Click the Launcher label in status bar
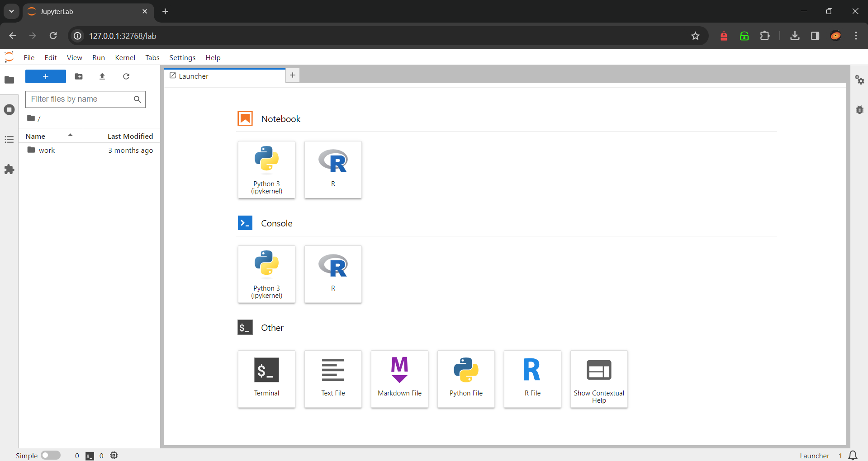 (x=814, y=456)
